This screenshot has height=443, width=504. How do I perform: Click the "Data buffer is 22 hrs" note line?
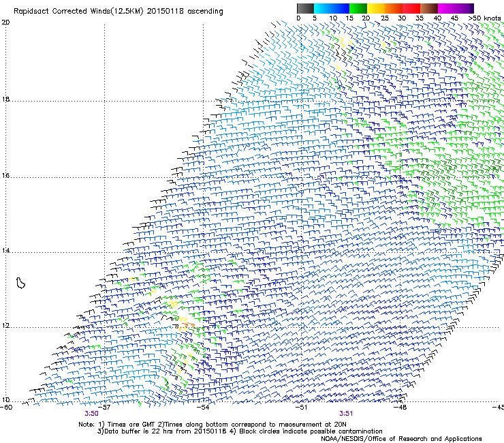point(240,431)
